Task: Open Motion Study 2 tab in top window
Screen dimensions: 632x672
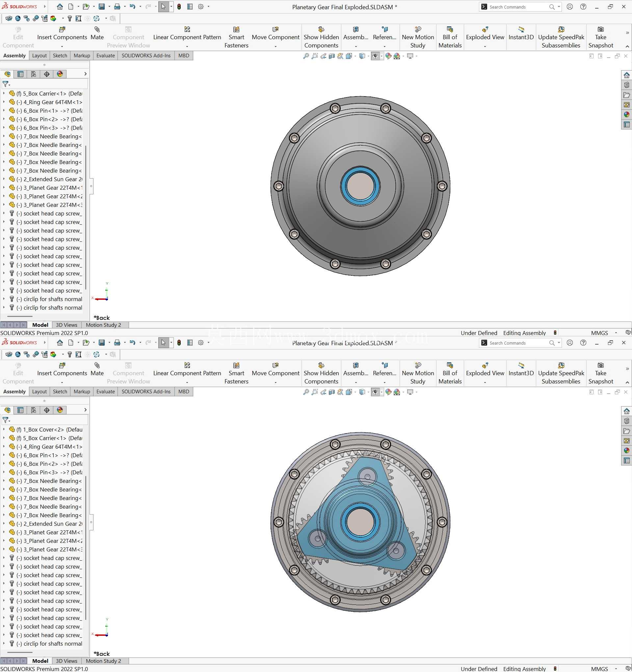Action: (103, 325)
